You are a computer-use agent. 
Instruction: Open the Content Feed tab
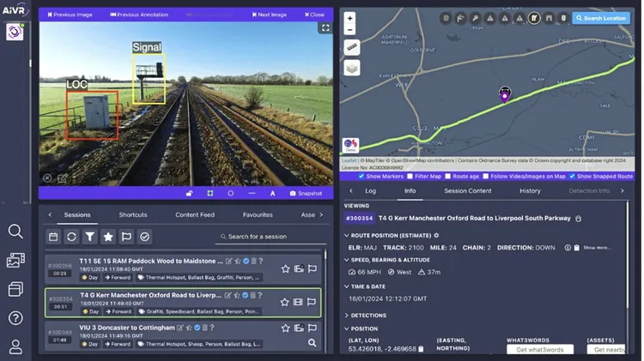click(195, 214)
